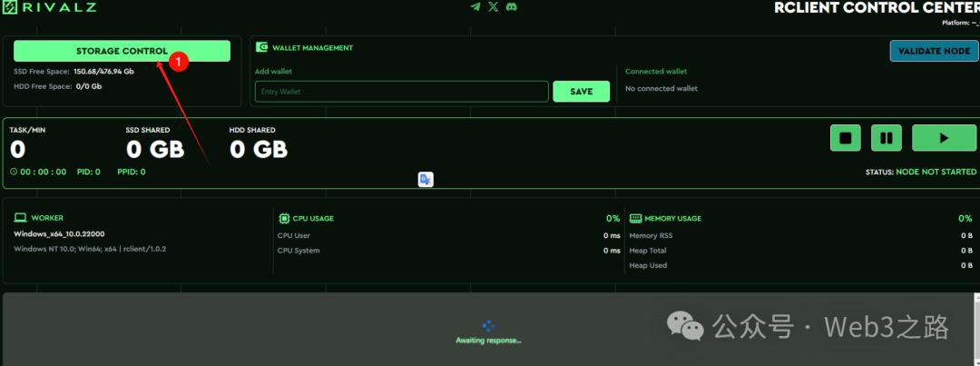The height and width of the screenshot is (366, 980).
Task: Click the SSD SHARED 0 GB value
Action: (x=155, y=150)
